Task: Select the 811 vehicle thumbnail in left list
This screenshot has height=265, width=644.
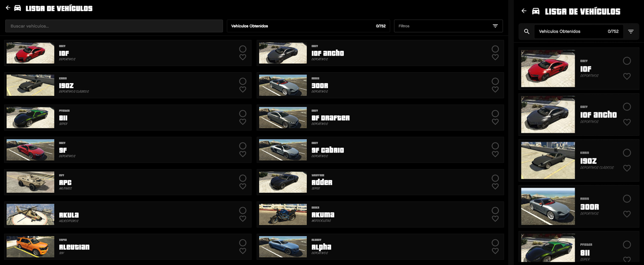Action: click(x=31, y=118)
